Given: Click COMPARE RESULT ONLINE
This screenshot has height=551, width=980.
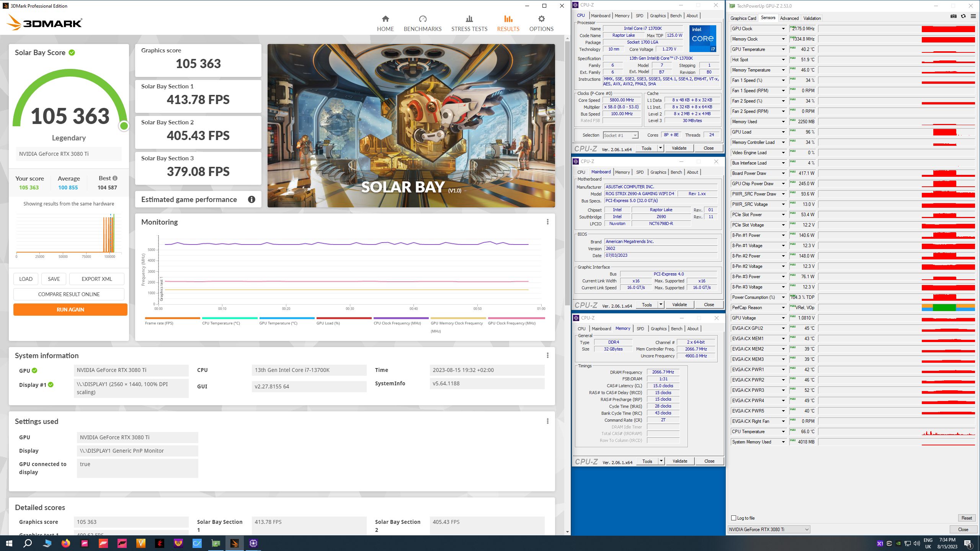Looking at the screenshot, I should coord(69,294).
